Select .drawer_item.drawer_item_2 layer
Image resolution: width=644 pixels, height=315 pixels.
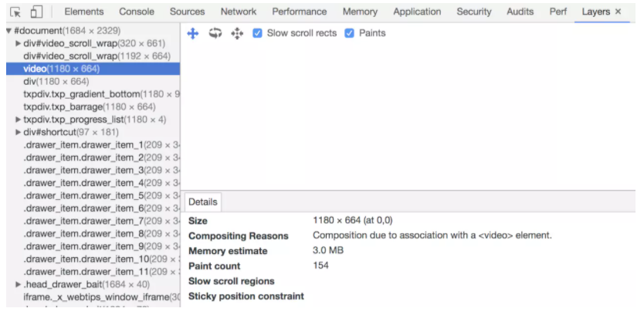tap(93, 157)
